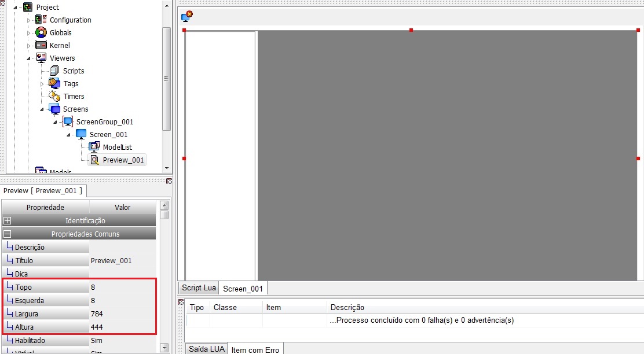
Task: Click the Largura value field 784
Action: click(122, 314)
